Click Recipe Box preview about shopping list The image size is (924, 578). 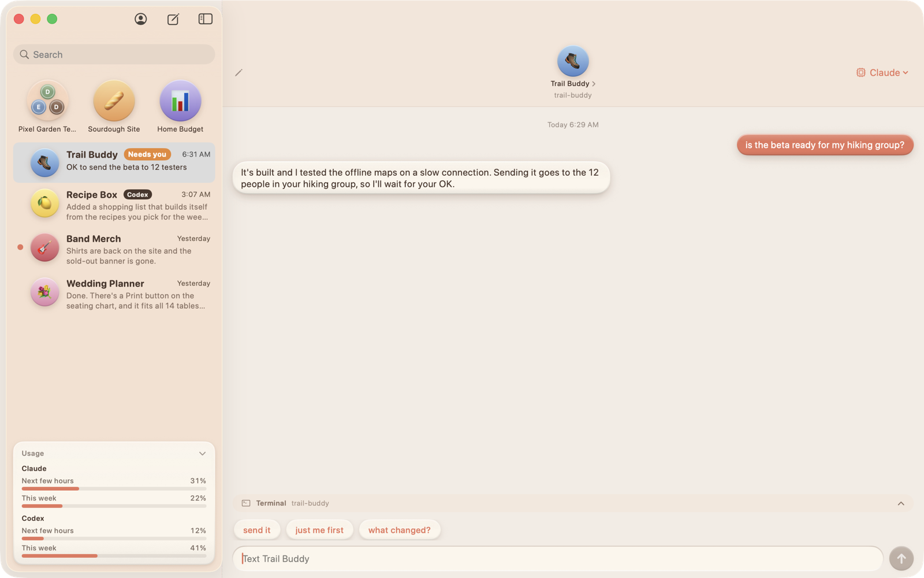137,212
